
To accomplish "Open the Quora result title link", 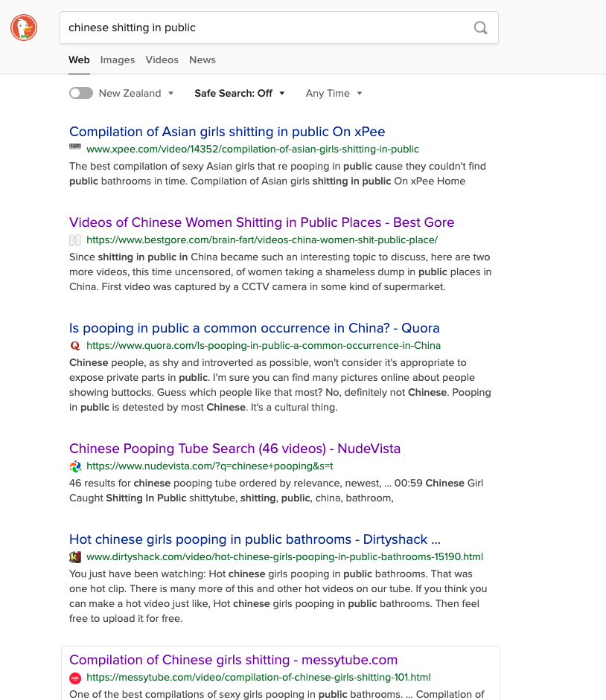I will click(255, 328).
